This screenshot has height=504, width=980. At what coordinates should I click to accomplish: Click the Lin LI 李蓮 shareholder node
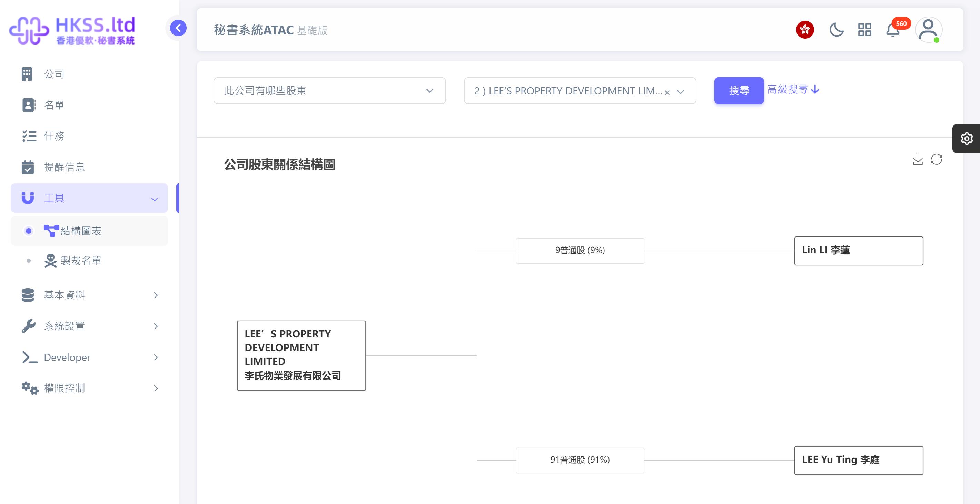(859, 251)
